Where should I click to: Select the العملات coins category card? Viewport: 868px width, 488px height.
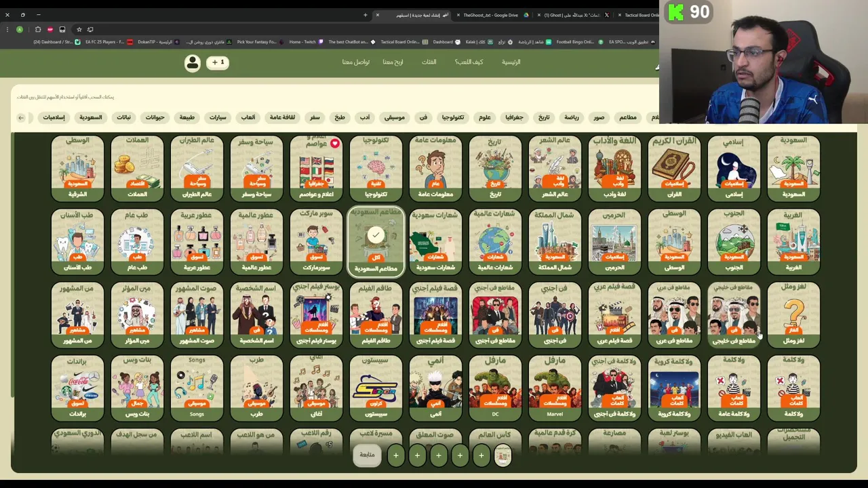point(137,167)
